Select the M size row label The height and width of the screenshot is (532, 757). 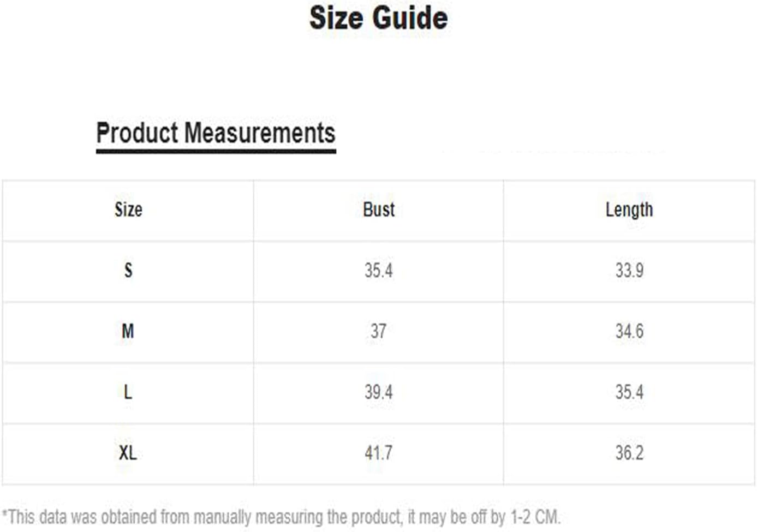pyautogui.click(x=128, y=331)
